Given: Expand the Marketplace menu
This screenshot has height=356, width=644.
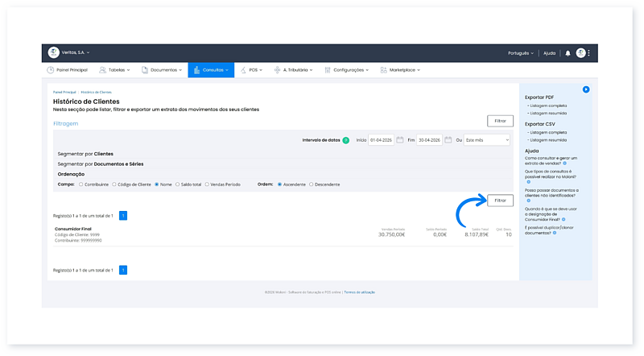Looking at the screenshot, I should (400, 70).
